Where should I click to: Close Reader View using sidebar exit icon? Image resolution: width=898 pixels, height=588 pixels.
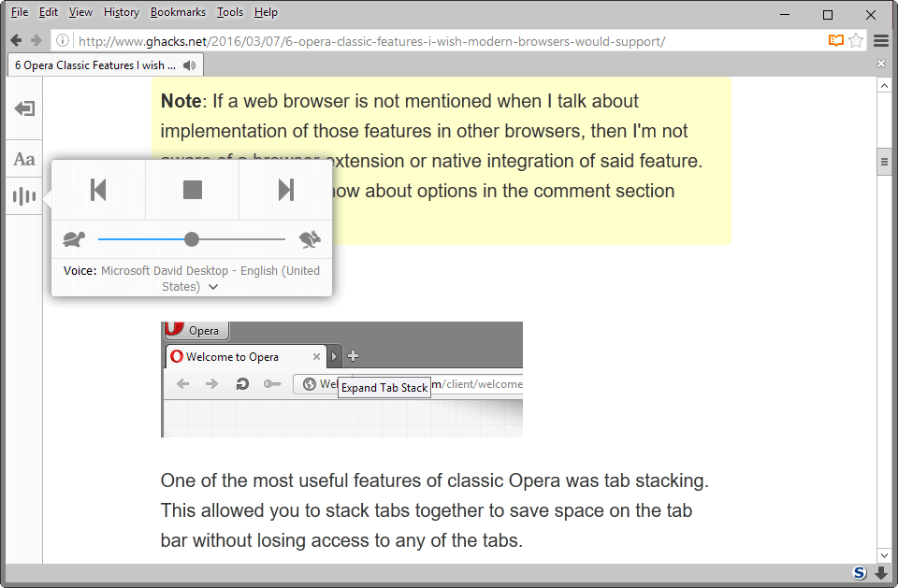[x=24, y=109]
